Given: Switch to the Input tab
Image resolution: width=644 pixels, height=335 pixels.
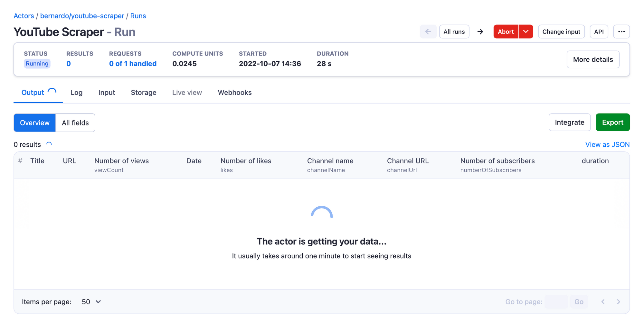Looking at the screenshot, I should pos(107,93).
